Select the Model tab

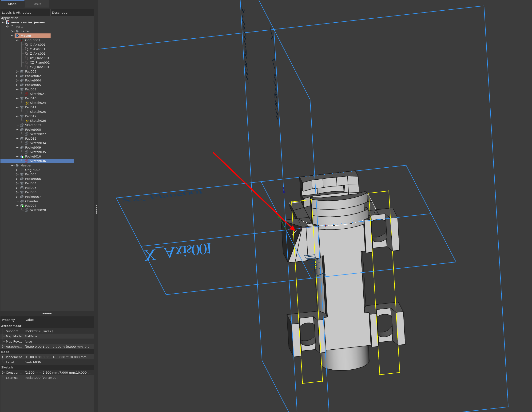[13, 4]
